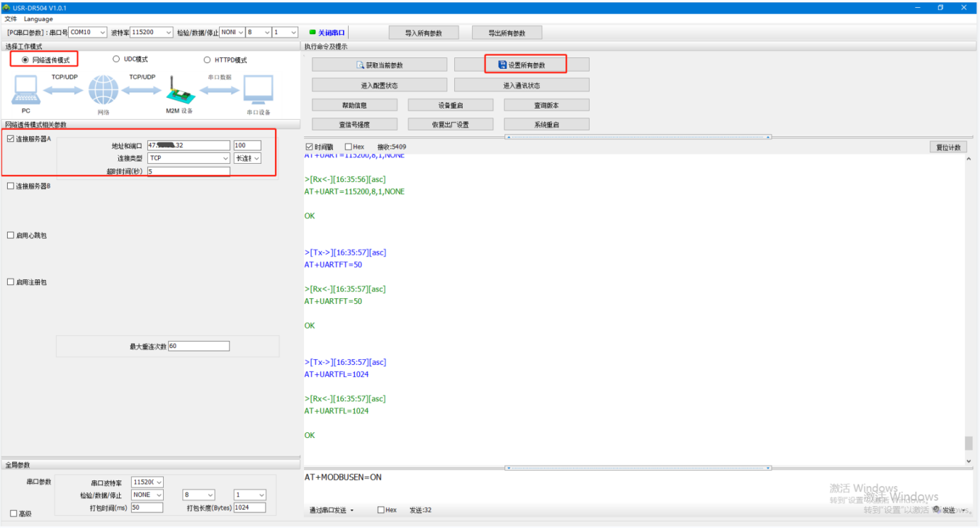Click the save disk icon on 设置所有参数

point(502,64)
